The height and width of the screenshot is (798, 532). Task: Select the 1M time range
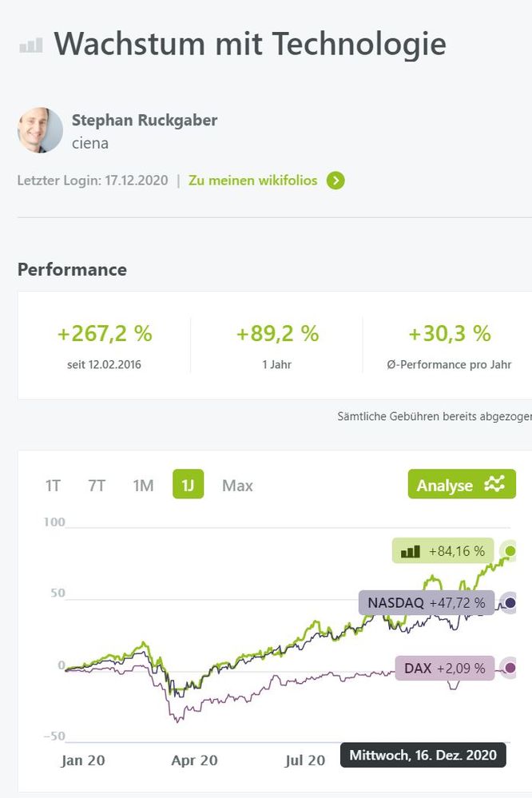click(x=143, y=485)
